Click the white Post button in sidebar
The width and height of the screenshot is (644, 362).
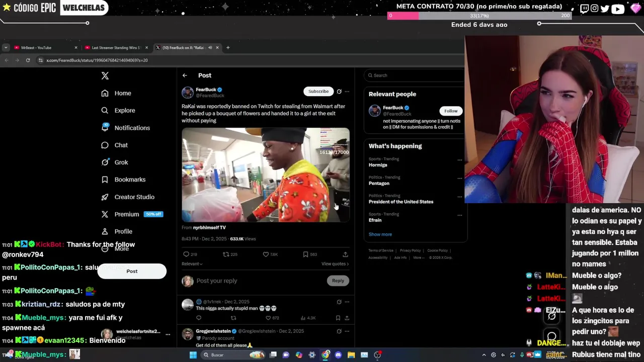132,271
